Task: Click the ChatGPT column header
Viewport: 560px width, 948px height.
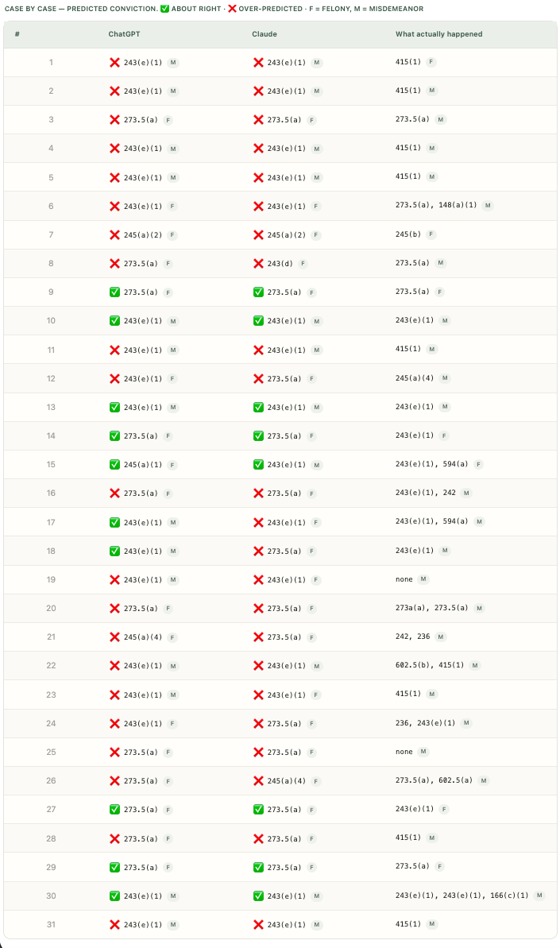Action: coord(124,34)
